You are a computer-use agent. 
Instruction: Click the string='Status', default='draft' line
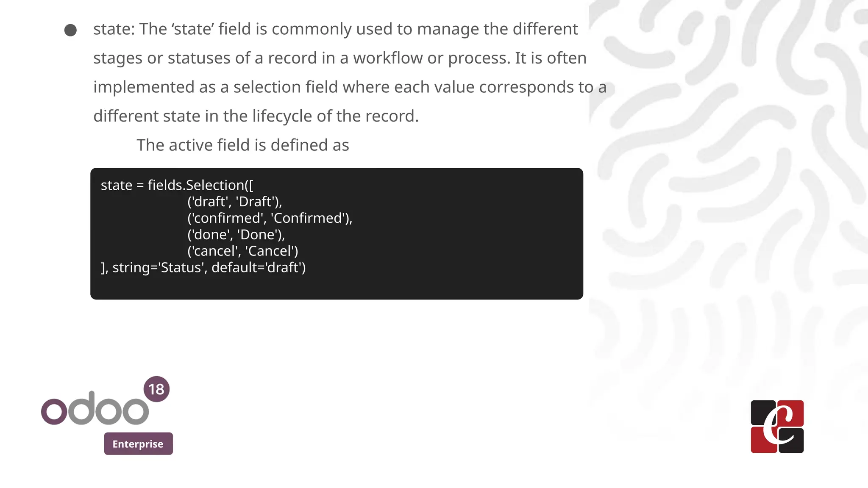tap(203, 268)
